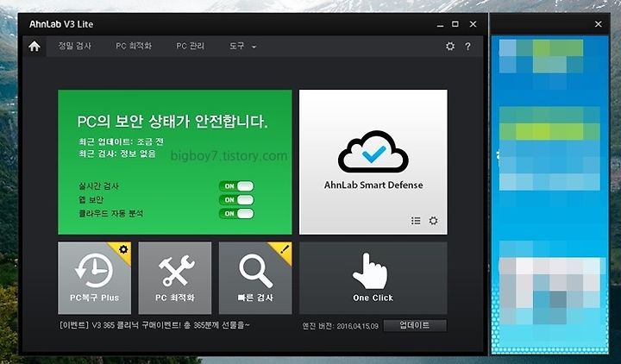Close the AhnLab V3 Lite window
Image resolution: width=621 pixels, height=364 pixels.
coord(473,24)
